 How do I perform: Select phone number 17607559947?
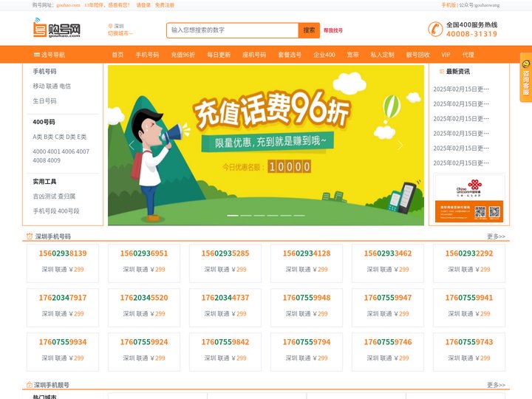click(388, 298)
